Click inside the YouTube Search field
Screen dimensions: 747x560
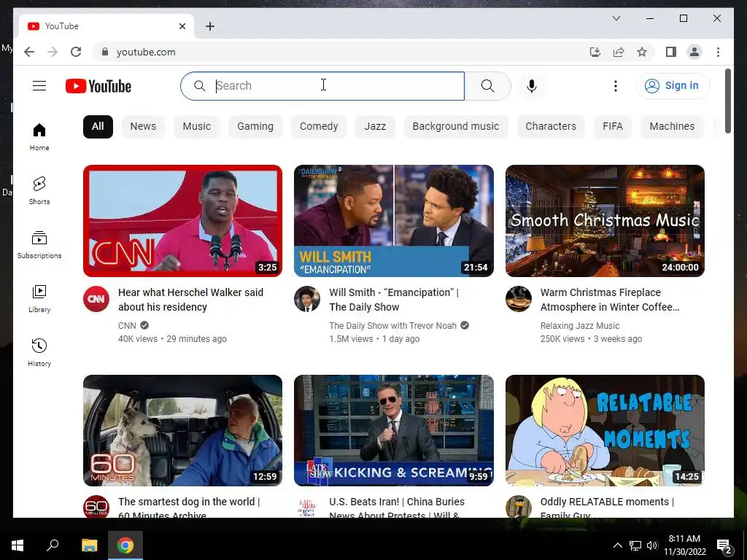pyautogui.click(x=322, y=86)
